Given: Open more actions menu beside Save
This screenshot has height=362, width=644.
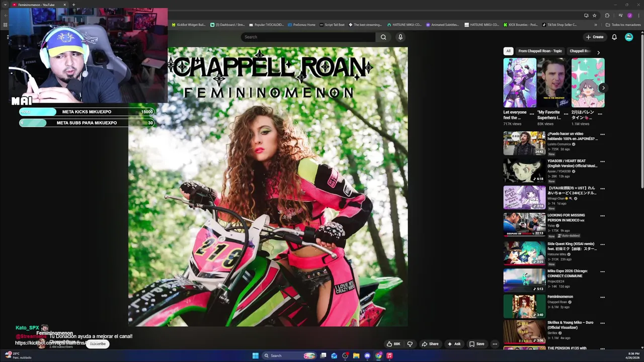Looking at the screenshot, I should [495, 344].
